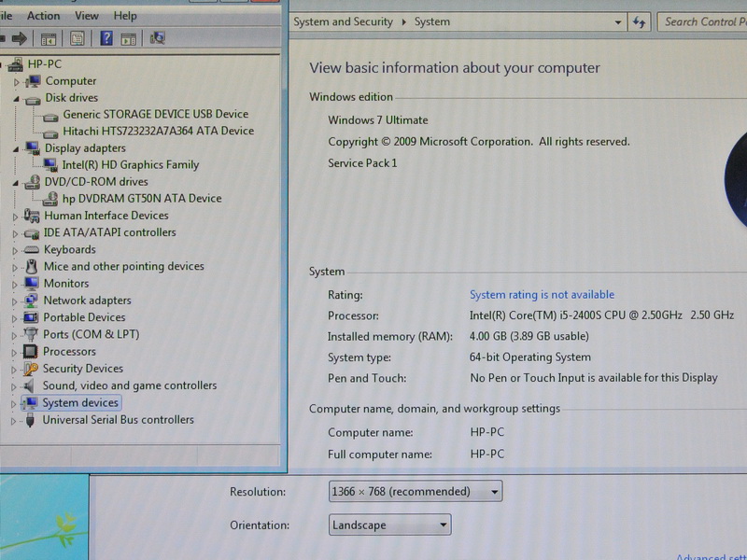Click the 64-bit Operating System text
The width and height of the screenshot is (747, 560).
tap(529, 357)
